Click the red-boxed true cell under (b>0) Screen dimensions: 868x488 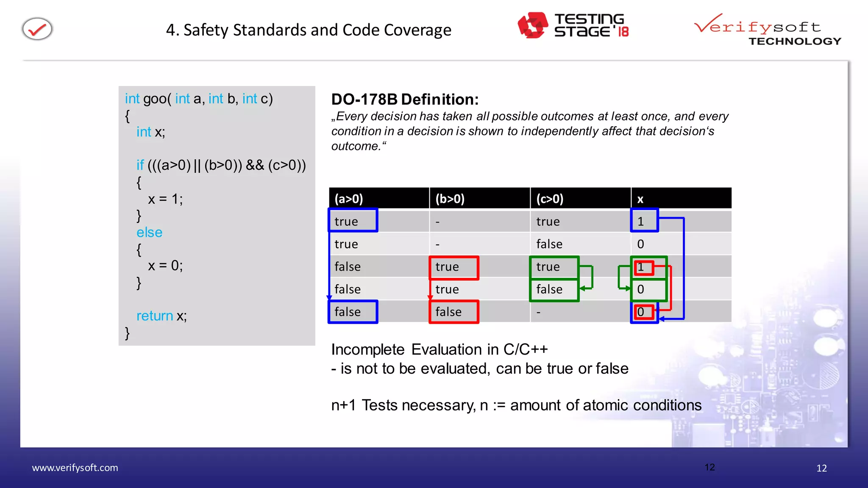click(453, 267)
